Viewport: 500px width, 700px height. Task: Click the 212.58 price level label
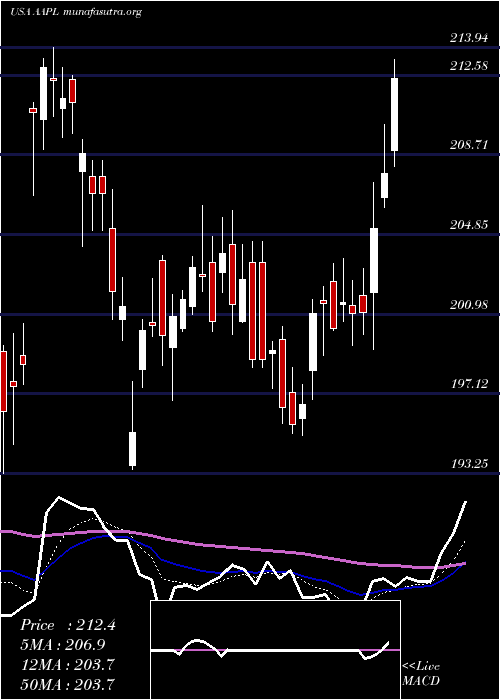[468, 67]
